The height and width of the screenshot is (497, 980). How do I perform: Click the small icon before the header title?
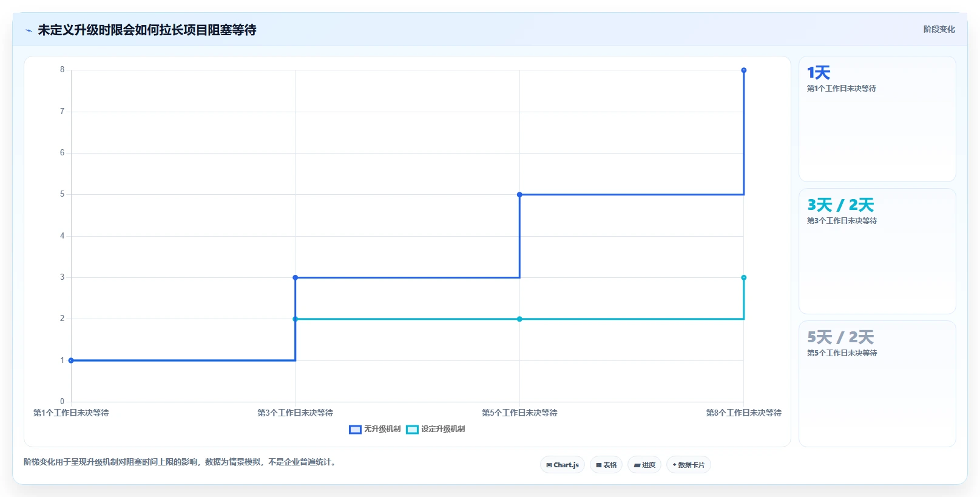[29, 30]
